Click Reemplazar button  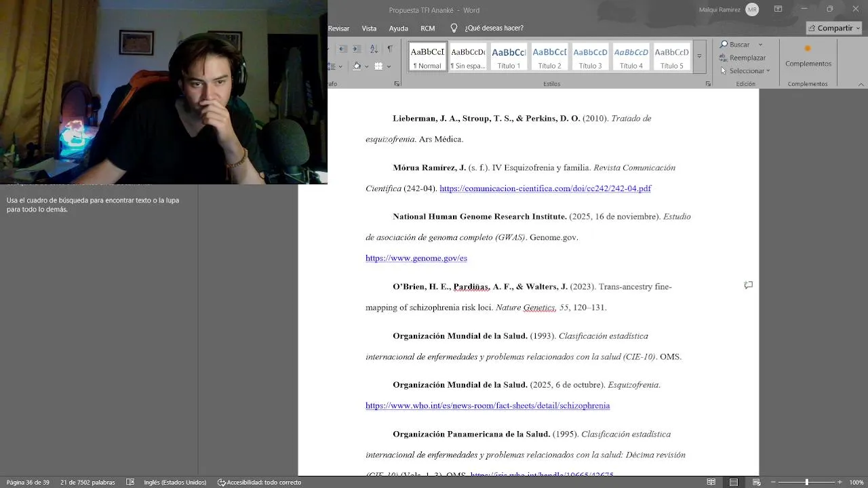tap(743, 58)
